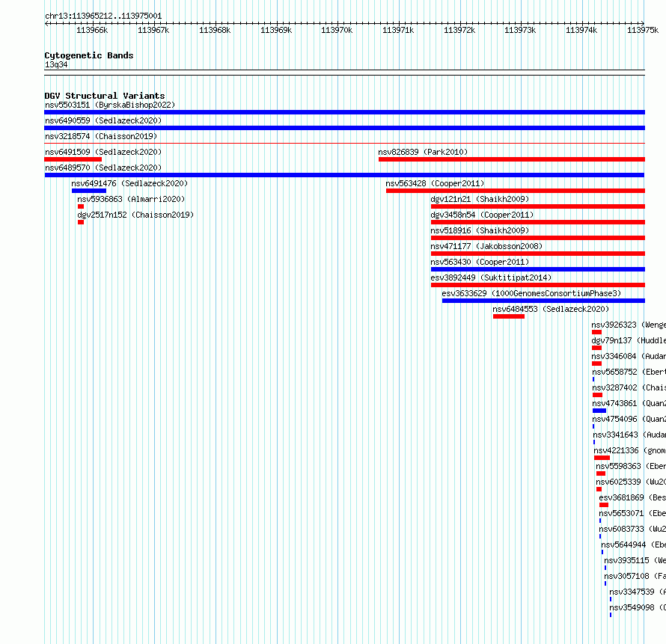
Task: Open the nsv518916 (Shaikh2009) variant
Action: pyautogui.click(x=480, y=230)
